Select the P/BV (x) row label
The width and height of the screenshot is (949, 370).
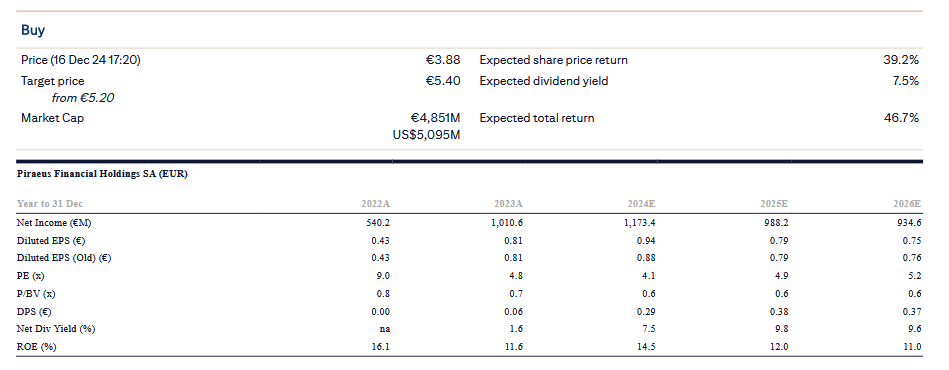(36, 294)
